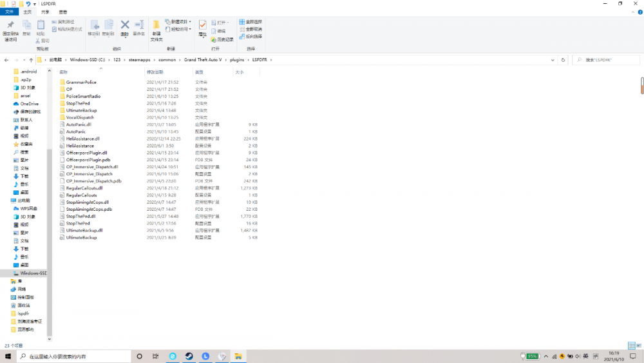Select the OP_Immersive_Dispatch.dll file

click(x=92, y=167)
